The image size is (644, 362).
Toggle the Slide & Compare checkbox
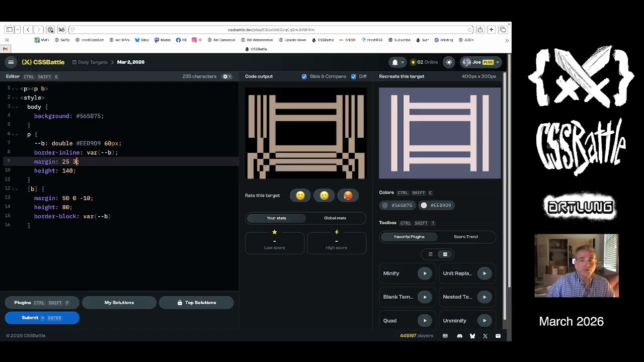point(304,76)
